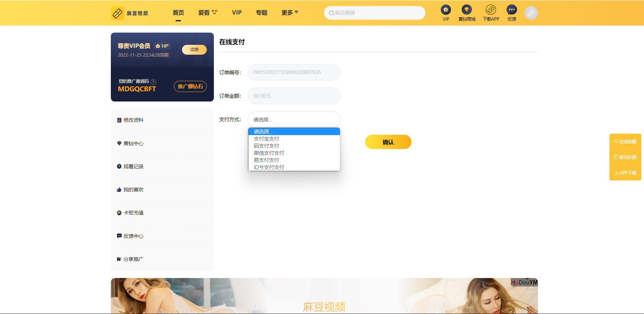The height and width of the screenshot is (314, 644).
Task: Open 在线客服 from the floating side panel
Action: 625,142
